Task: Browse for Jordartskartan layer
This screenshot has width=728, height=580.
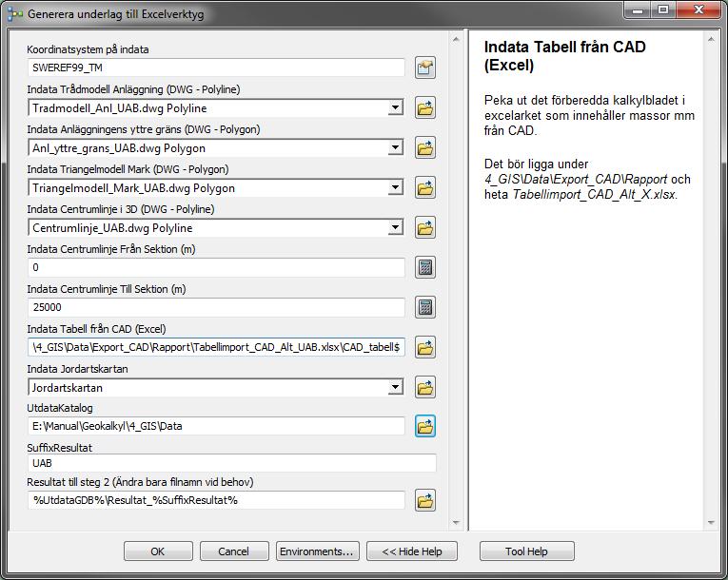Action: click(x=424, y=387)
